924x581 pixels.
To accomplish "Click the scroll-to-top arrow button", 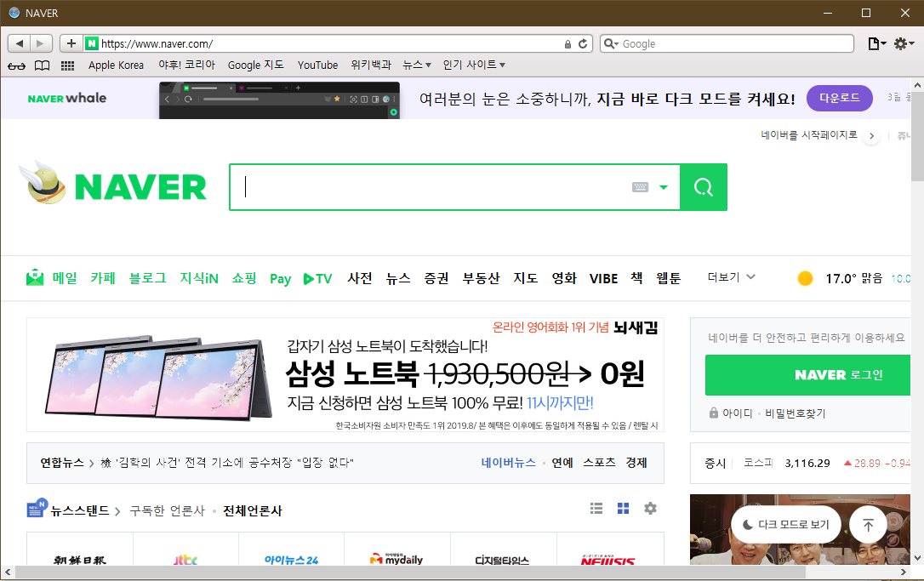I will click(x=868, y=525).
